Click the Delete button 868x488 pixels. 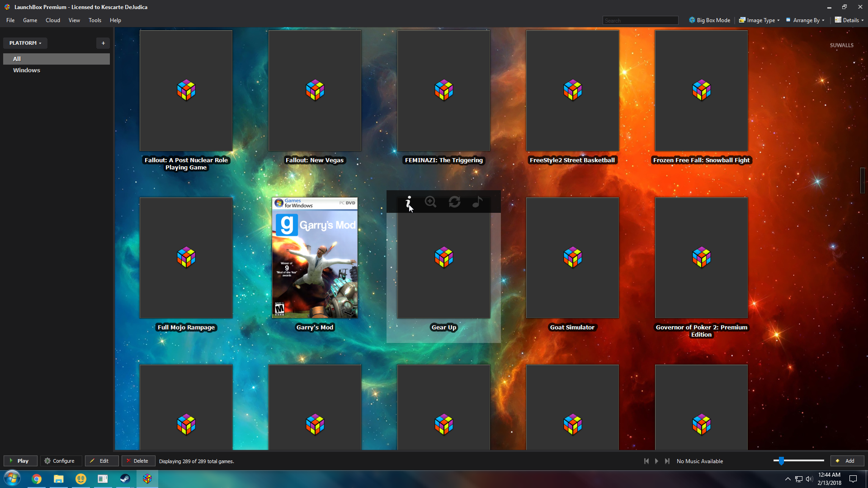pyautogui.click(x=138, y=461)
